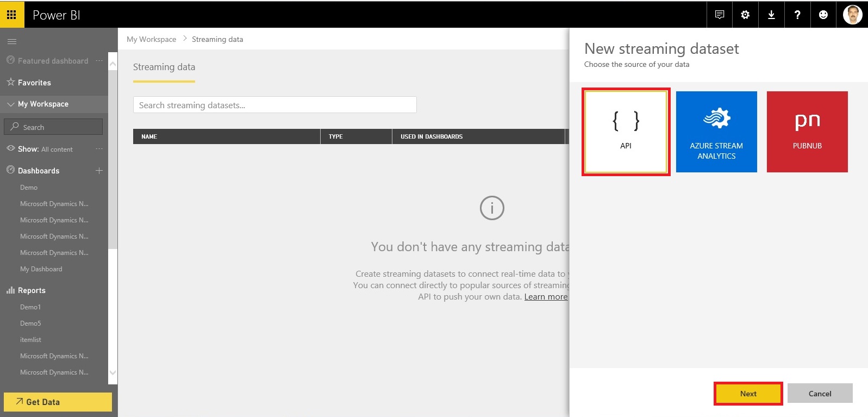Click the Search streaming datasets field
The width and height of the screenshot is (868, 417).
(275, 105)
